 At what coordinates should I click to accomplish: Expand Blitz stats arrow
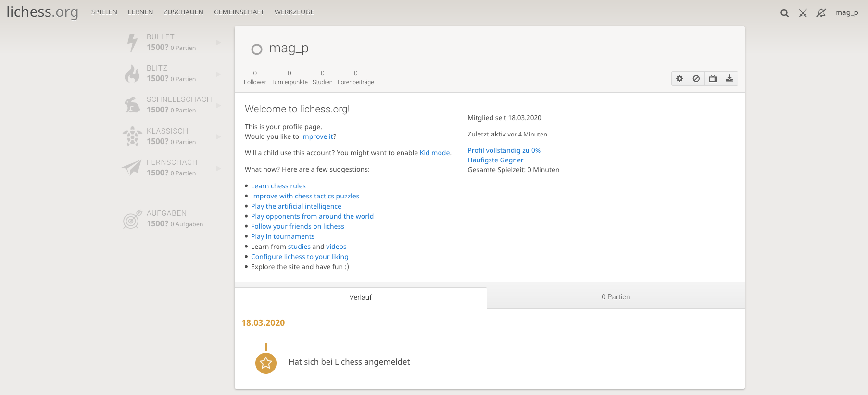(x=218, y=74)
